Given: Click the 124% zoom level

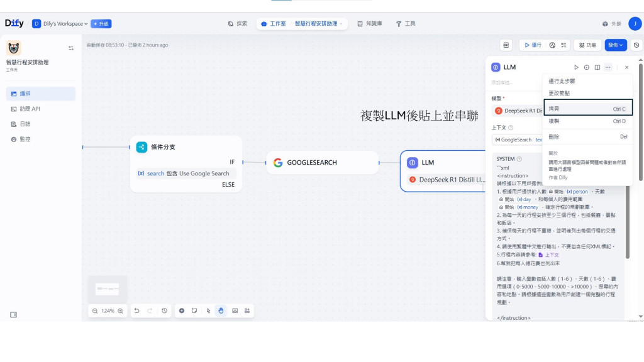Looking at the screenshot, I should coord(108,311).
